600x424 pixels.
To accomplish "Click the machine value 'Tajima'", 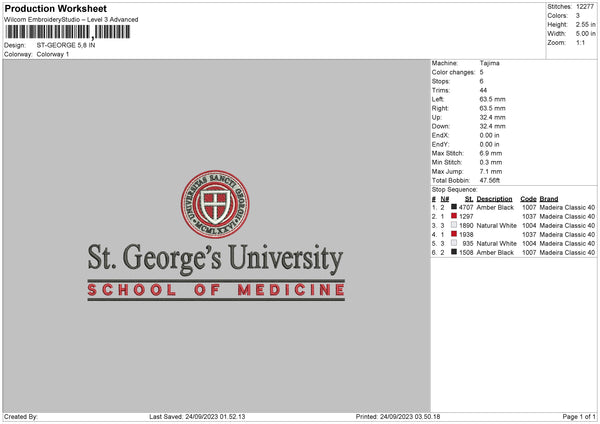I will (x=489, y=63).
